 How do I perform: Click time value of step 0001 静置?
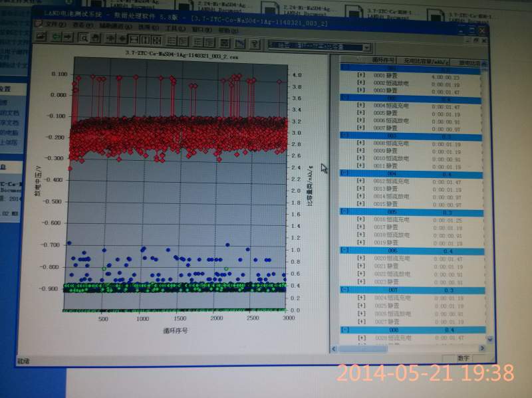tap(446, 77)
